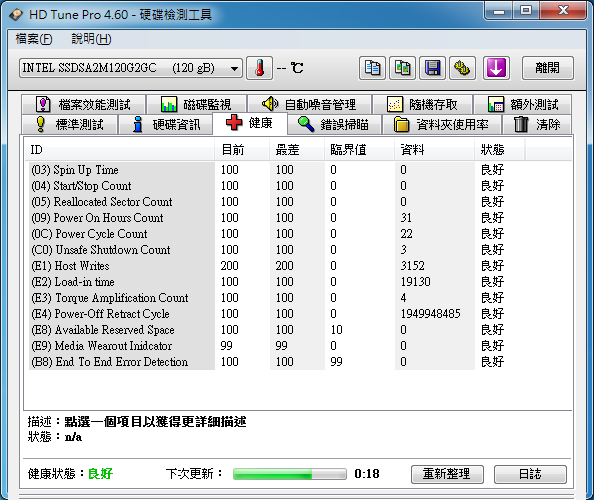Click the data value 1949948485
The width and height of the screenshot is (594, 500).
(431, 314)
